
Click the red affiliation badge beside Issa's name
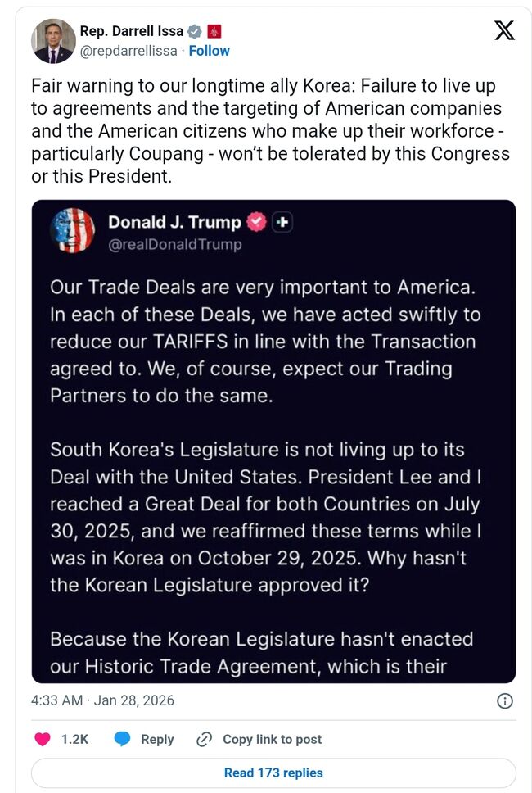(x=215, y=32)
